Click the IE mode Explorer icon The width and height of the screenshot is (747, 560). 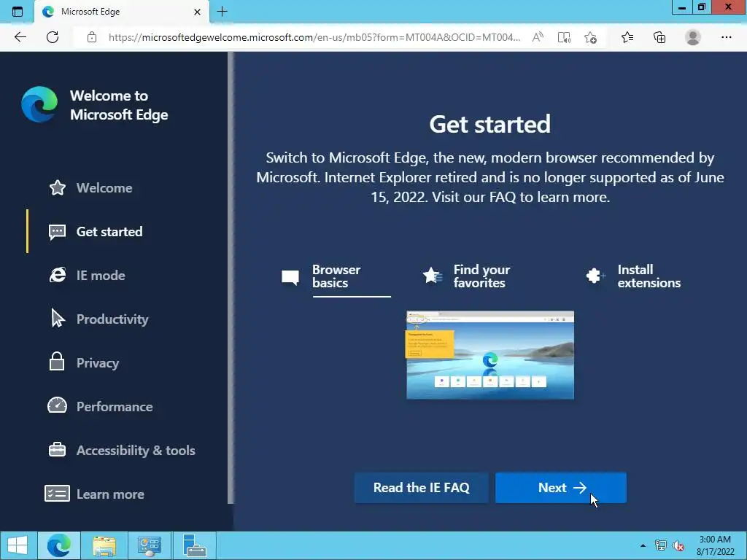coord(58,275)
